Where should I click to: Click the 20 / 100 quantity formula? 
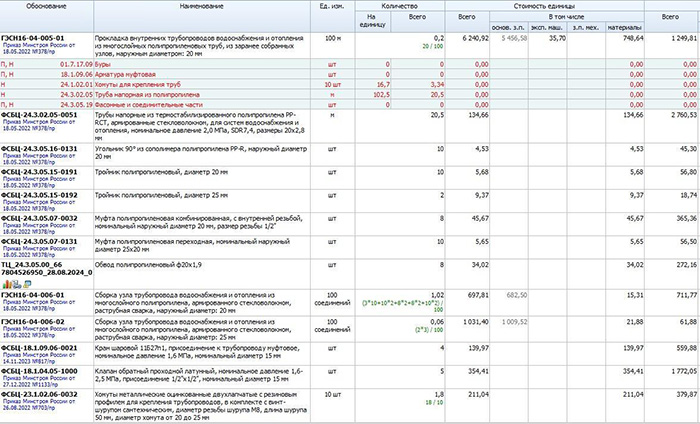433,46
